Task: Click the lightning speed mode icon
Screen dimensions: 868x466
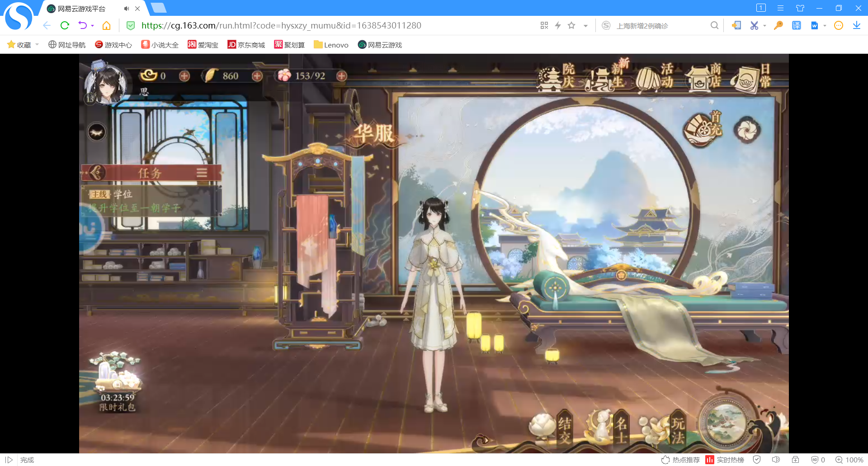Action: [x=558, y=25]
